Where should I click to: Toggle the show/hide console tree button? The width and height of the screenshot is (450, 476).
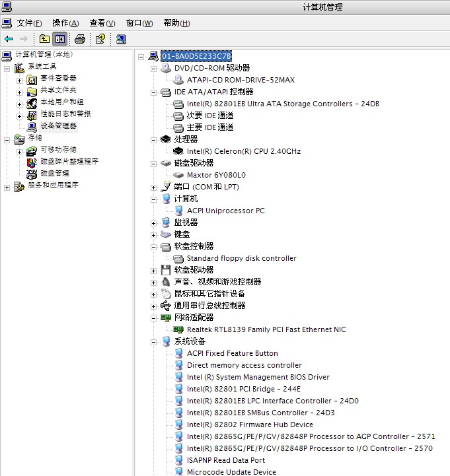pos(59,39)
